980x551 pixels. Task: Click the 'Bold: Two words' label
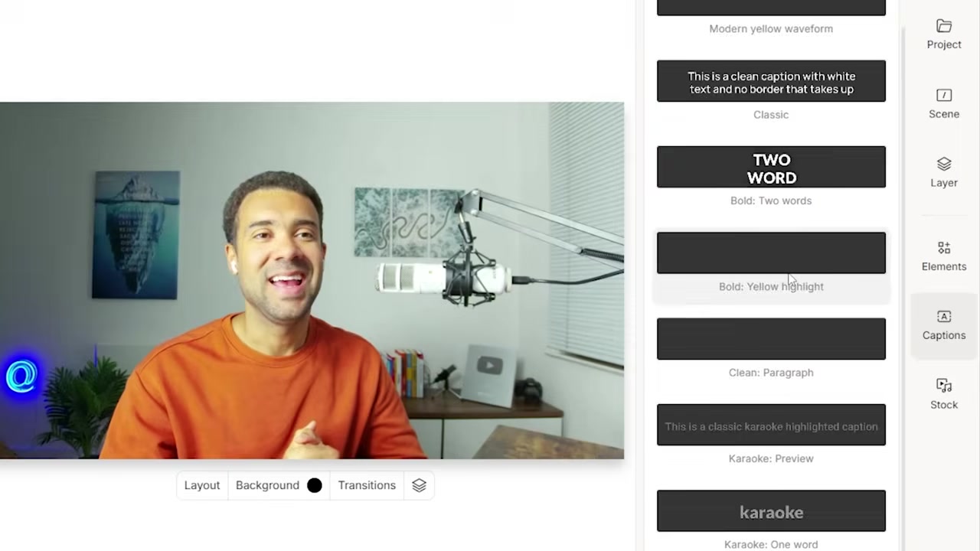point(771,201)
